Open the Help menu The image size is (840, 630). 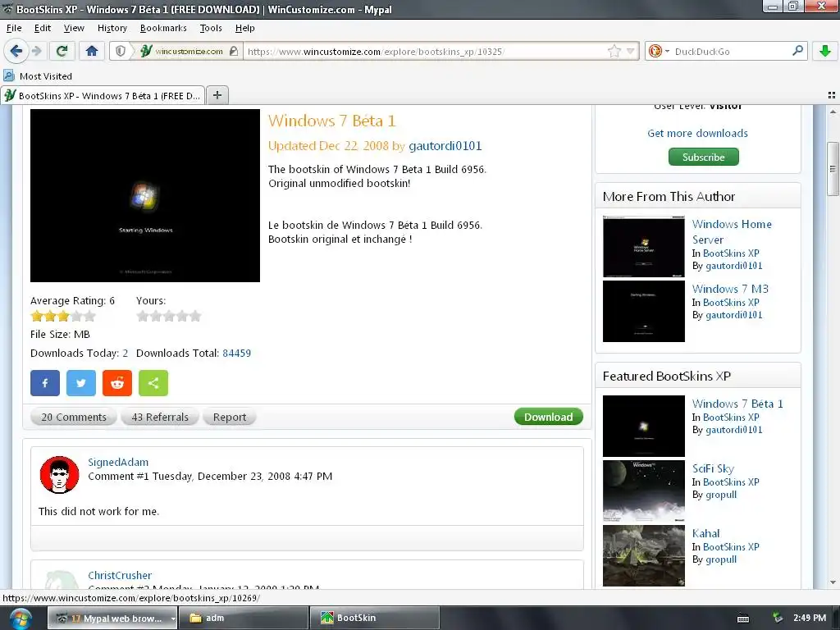(244, 28)
